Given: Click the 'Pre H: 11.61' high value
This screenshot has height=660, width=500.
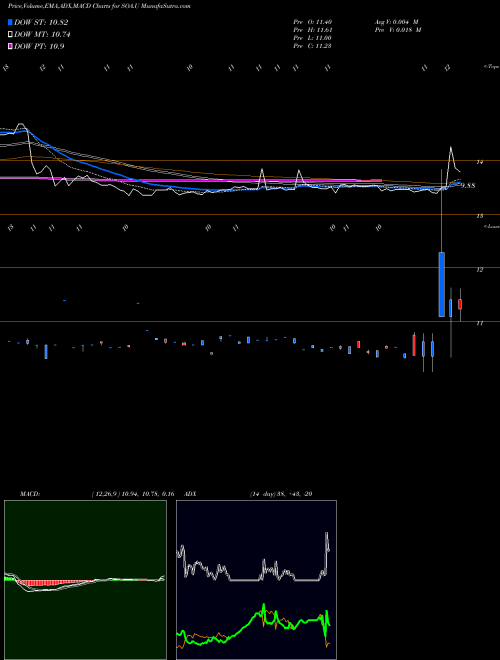Looking at the screenshot, I should click(x=312, y=29).
